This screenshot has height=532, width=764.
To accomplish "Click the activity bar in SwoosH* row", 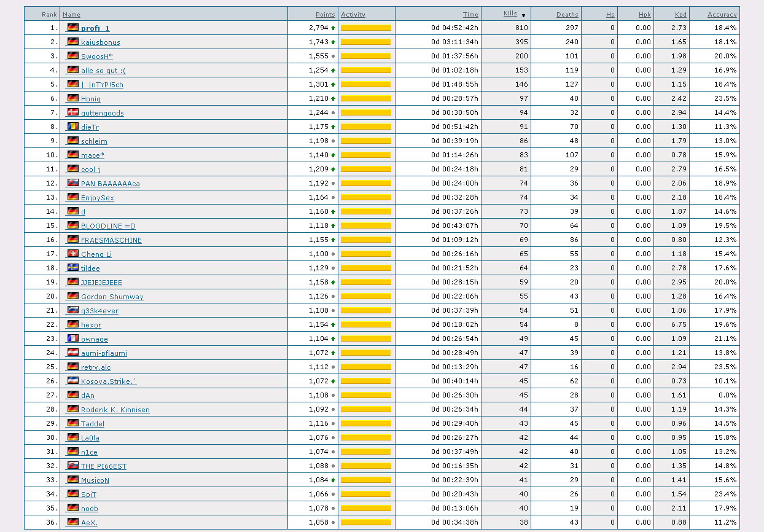I will tap(366, 56).
